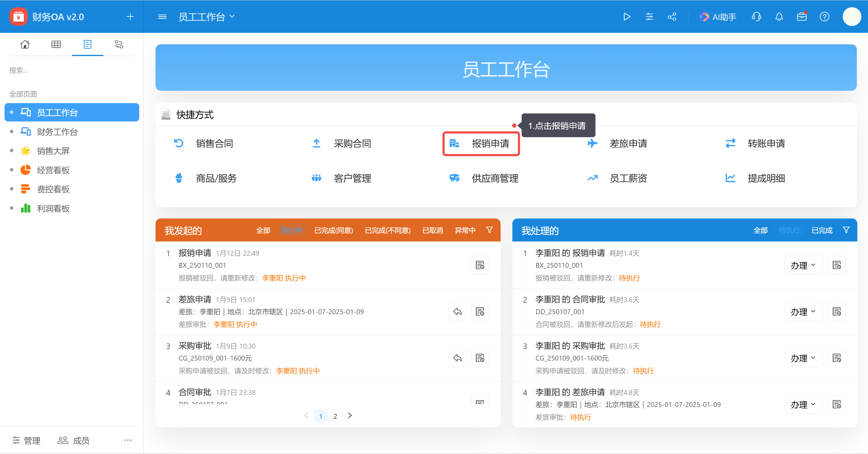Open the table grid view icon
Screen dimensions: 868x454
point(56,44)
